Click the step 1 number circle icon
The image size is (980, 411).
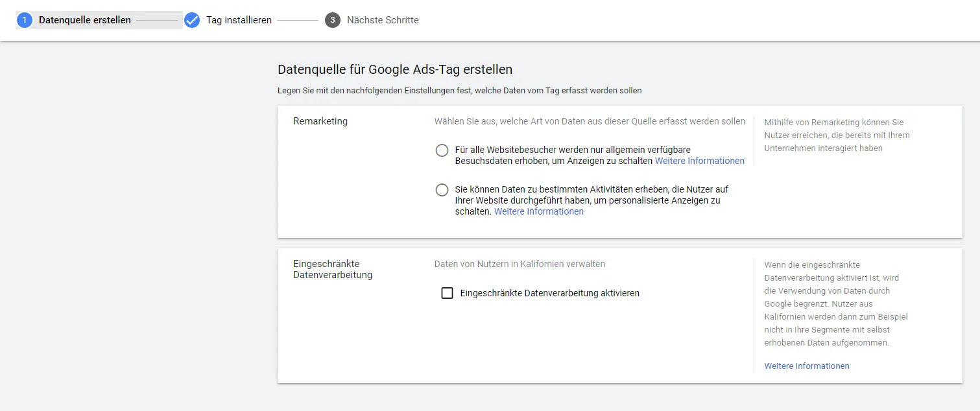click(24, 20)
